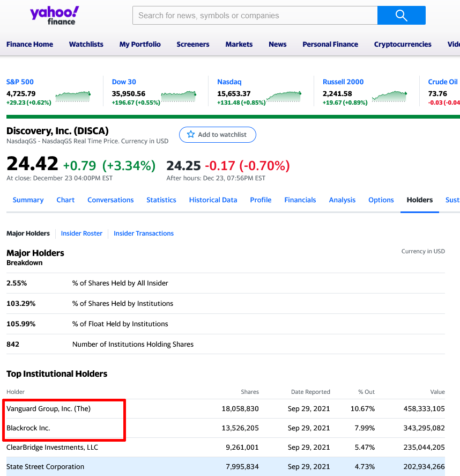
Task: Focus the search for news, symbols field
Action: click(255, 15)
